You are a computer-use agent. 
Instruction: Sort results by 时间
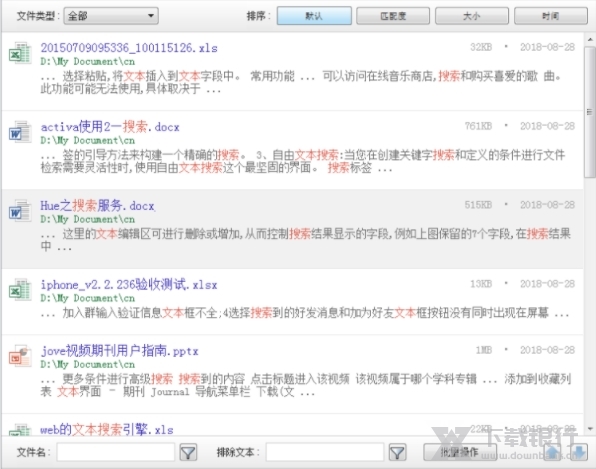(551, 16)
